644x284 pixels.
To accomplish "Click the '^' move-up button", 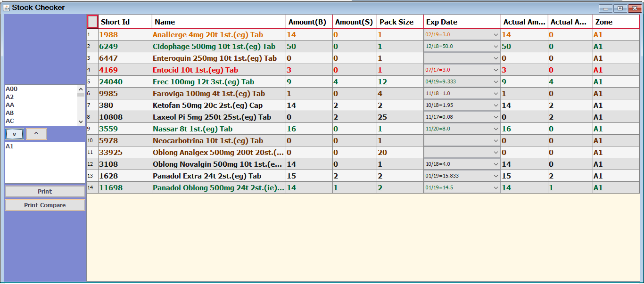I will pos(36,134).
